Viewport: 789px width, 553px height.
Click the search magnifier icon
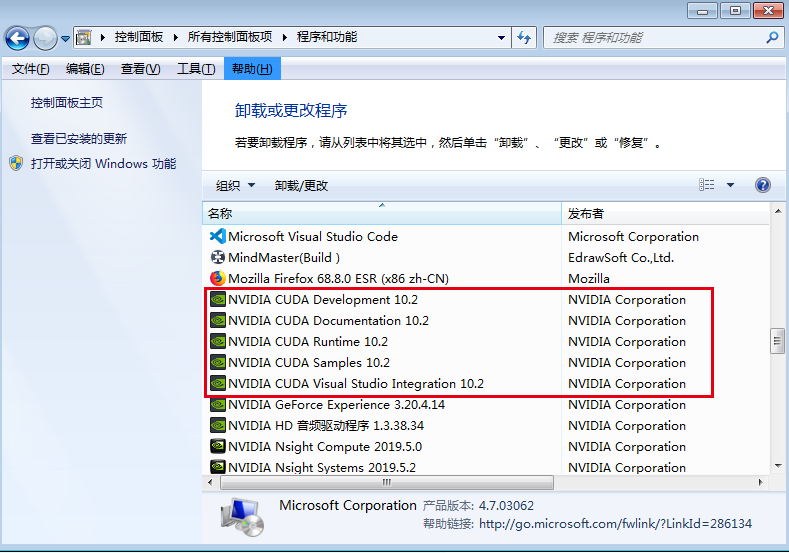click(x=772, y=38)
